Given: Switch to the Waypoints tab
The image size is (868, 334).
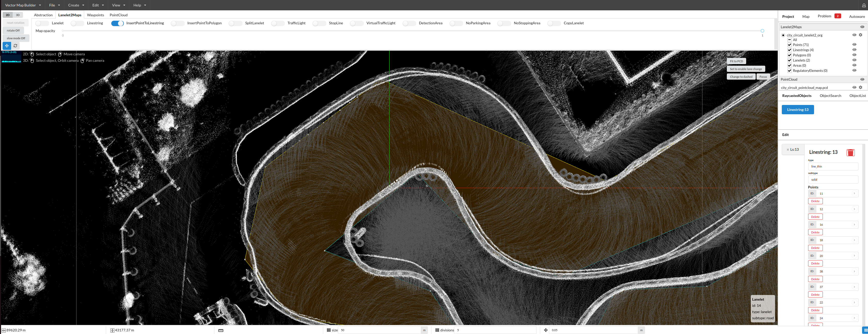Looking at the screenshot, I should tap(95, 15).
